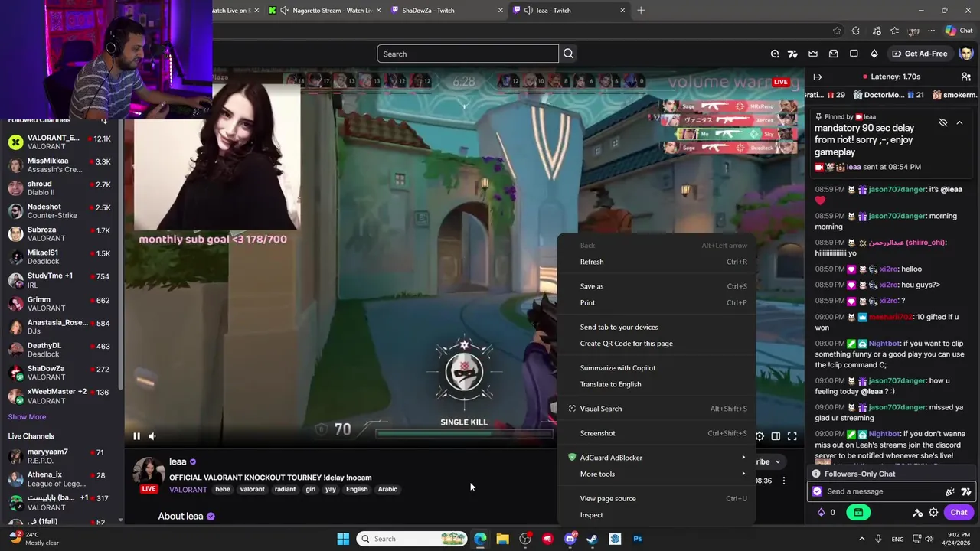Toggle theatre mode icon in player

coord(776,436)
